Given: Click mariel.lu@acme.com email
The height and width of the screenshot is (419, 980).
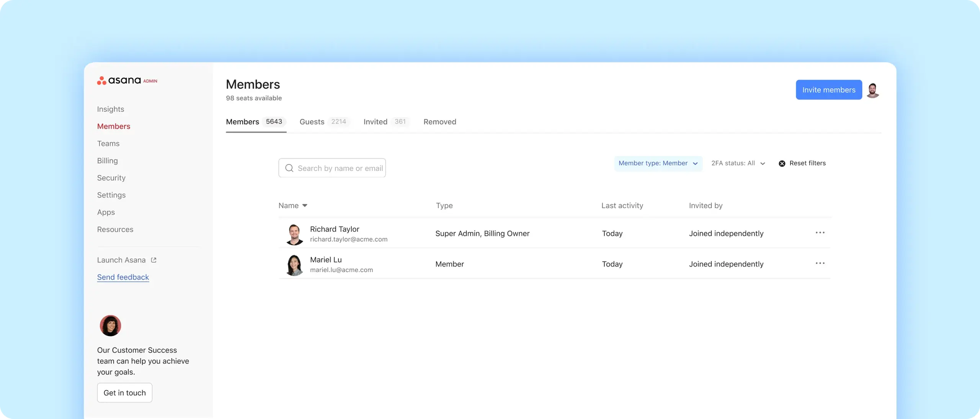Looking at the screenshot, I should [x=341, y=270].
